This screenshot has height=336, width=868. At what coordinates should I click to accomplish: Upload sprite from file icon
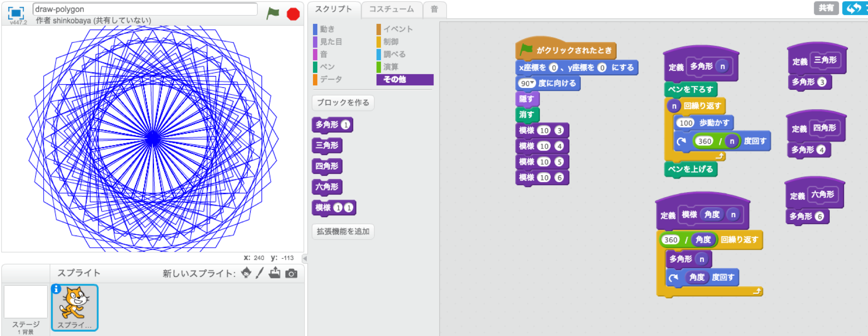click(x=275, y=273)
